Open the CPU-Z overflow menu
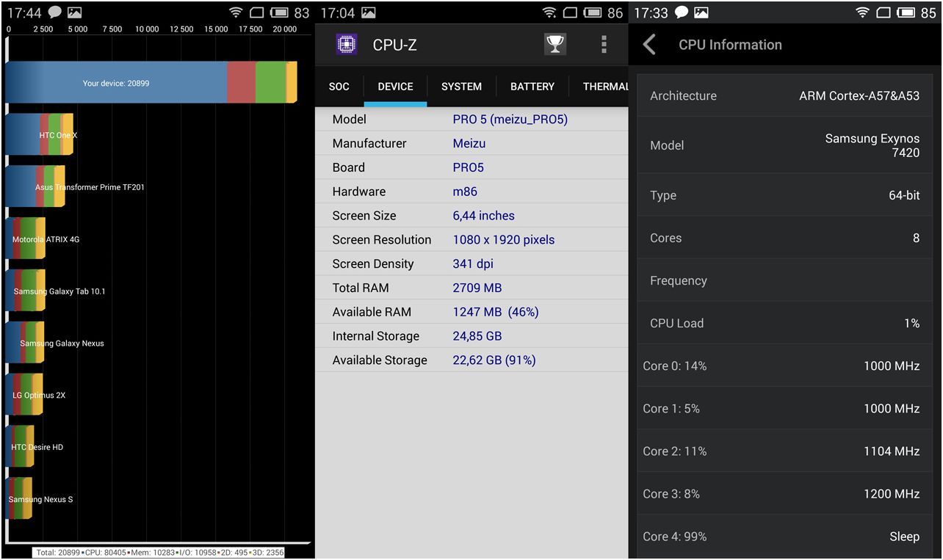 pos(604,44)
